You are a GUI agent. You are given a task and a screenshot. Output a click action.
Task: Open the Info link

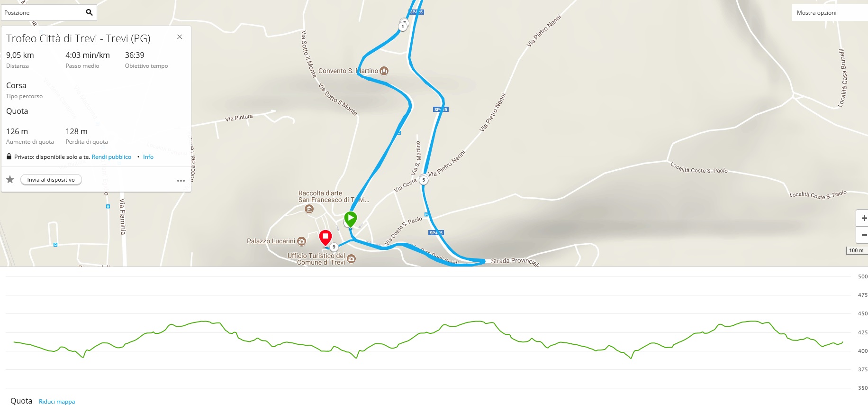tap(148, 157)
